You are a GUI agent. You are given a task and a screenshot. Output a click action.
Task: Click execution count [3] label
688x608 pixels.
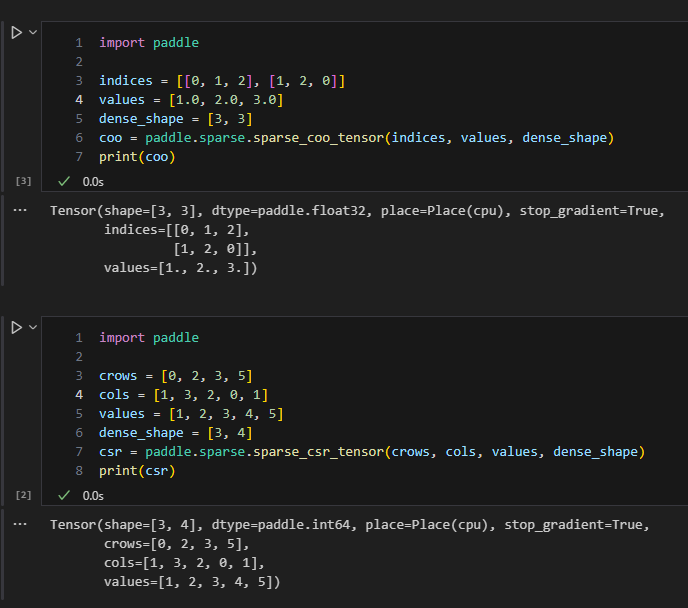click(23, 181)
